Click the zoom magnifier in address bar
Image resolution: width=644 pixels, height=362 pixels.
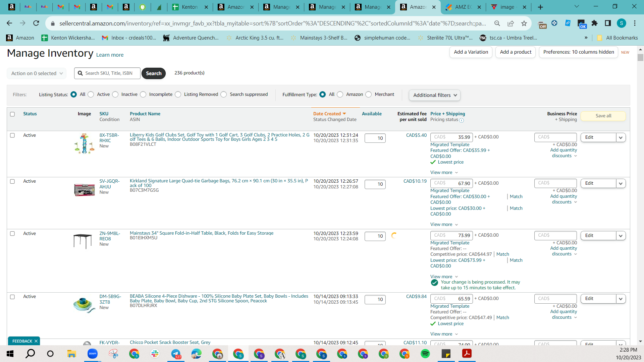tap(497, 23)
